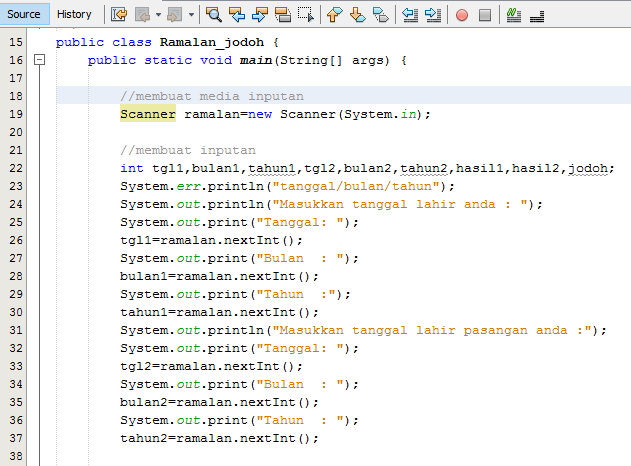The image size is (631, 466).
Task: Click line number 38 in gutter
Action: coord(16,456)
